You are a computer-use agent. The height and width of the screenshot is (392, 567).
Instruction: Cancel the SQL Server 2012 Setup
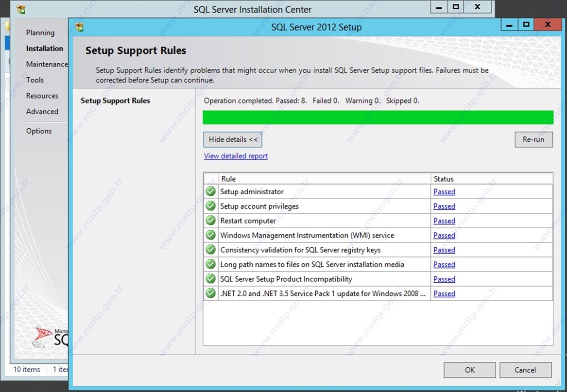(x=525, y=370)
